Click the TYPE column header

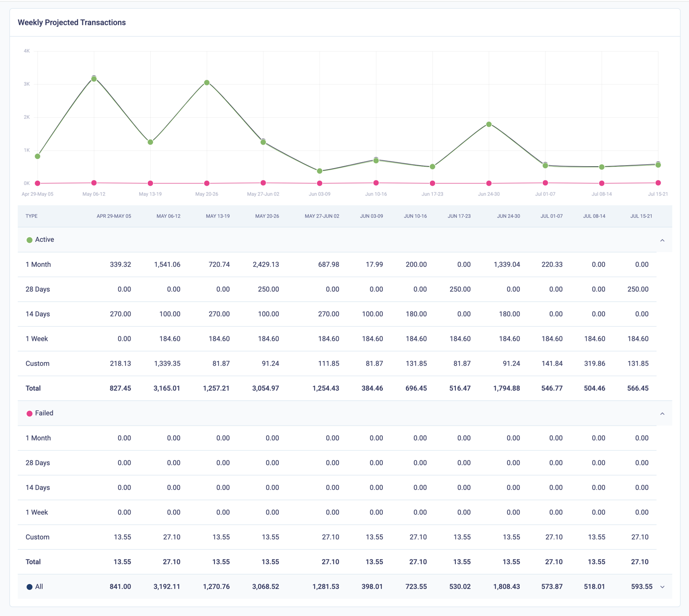click(31, 216)
